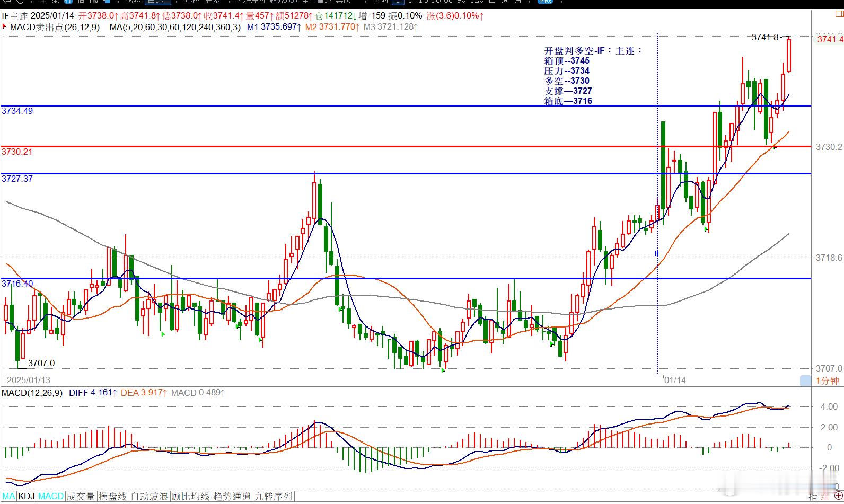This screenshot has height=504, width=844.
Task: Click the MA(5,20,60,30,60,120,240,360,3) parameters label
Action: coord(175,26)
